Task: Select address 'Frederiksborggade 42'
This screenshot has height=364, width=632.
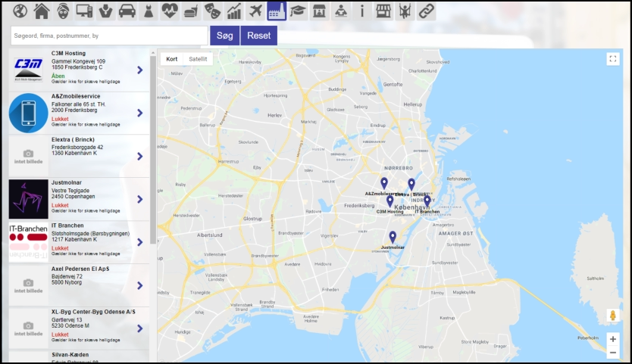Action: pos(77,148)
